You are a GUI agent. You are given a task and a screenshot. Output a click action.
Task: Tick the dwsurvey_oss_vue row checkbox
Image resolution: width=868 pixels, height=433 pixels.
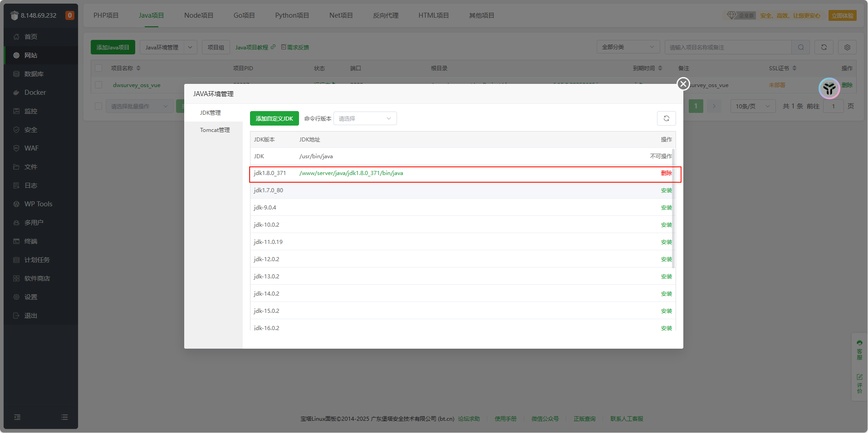(98, 85)
